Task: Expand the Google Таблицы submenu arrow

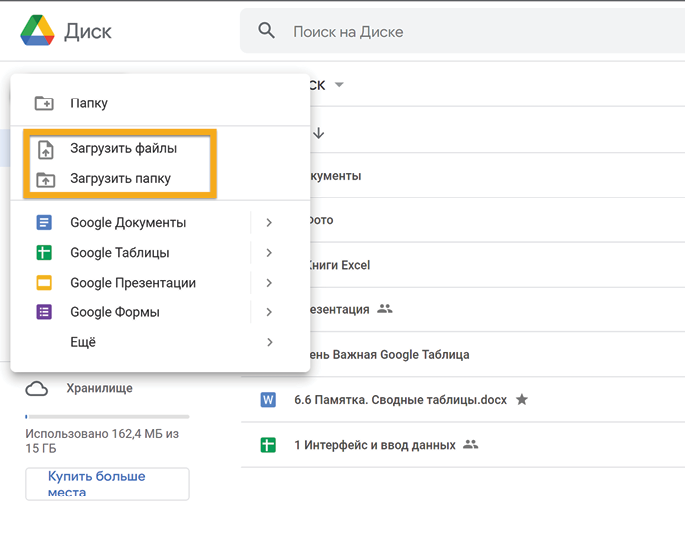Action: tap(269, 253)
